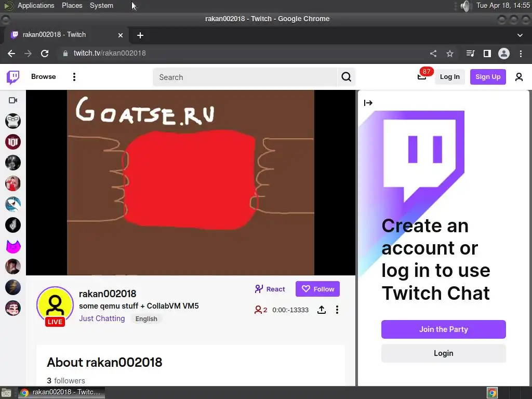
Task: Open the System menu
Action: (101, 5)
